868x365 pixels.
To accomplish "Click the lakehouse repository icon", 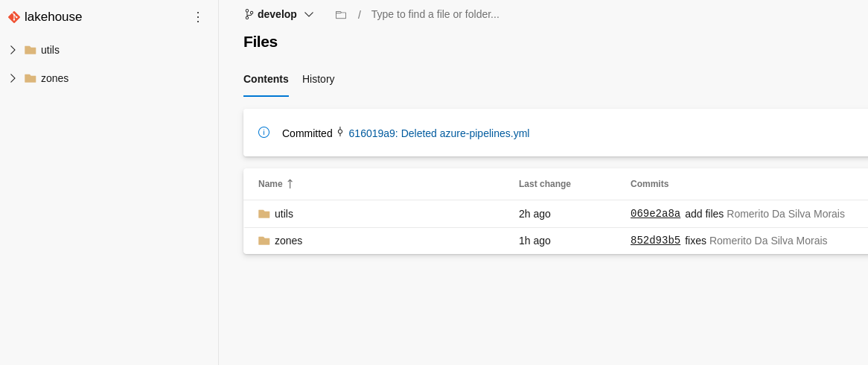I will click(14, 17).
